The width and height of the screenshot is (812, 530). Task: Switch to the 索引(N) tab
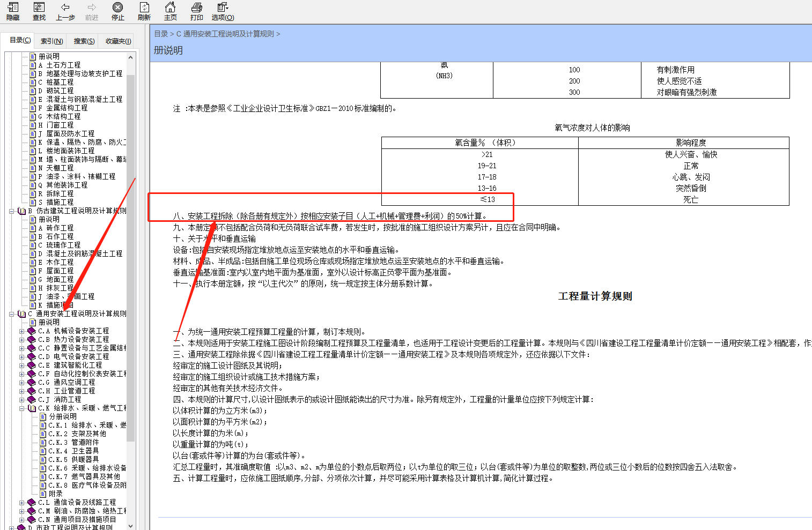coord(51,41)
